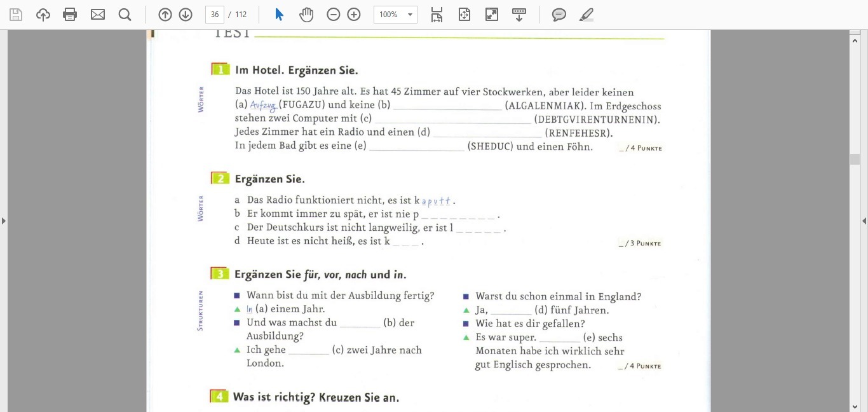This screenshot has height=412, width=868.
Task: Click the text 'Wie hat es dir gefallen?'
Action: coord(531,324)
